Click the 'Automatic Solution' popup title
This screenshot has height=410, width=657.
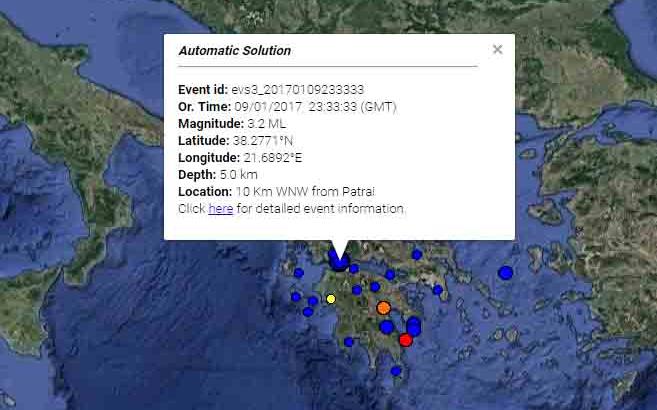pyautogui.click(x=235, y=51)
